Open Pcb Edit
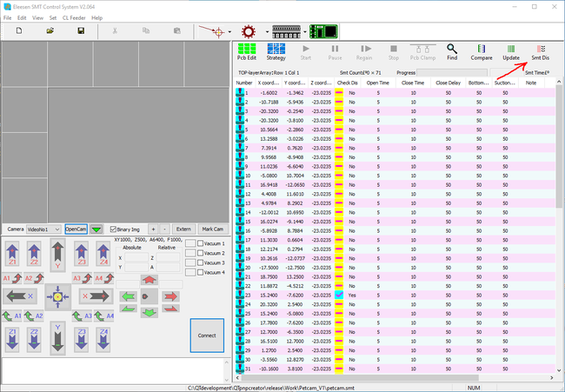Image resolution: width=565 pixels, height=392 pixels. (247, 52)
